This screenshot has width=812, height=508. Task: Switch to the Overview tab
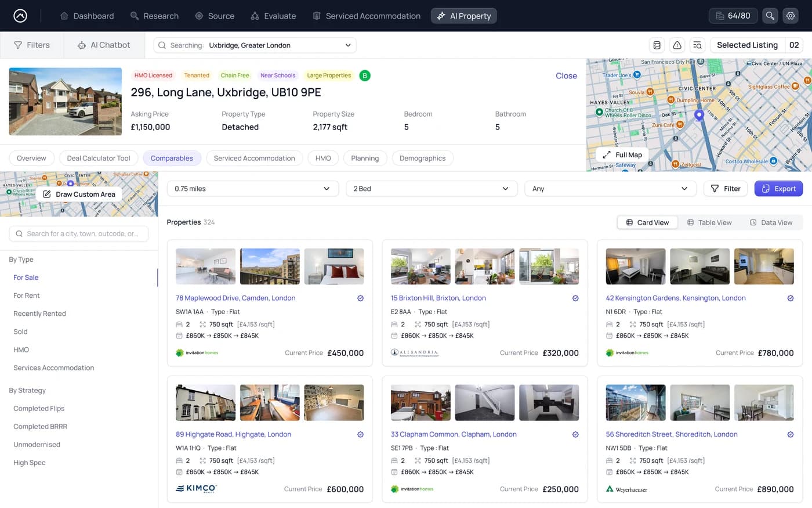click(x=31, y=158)
